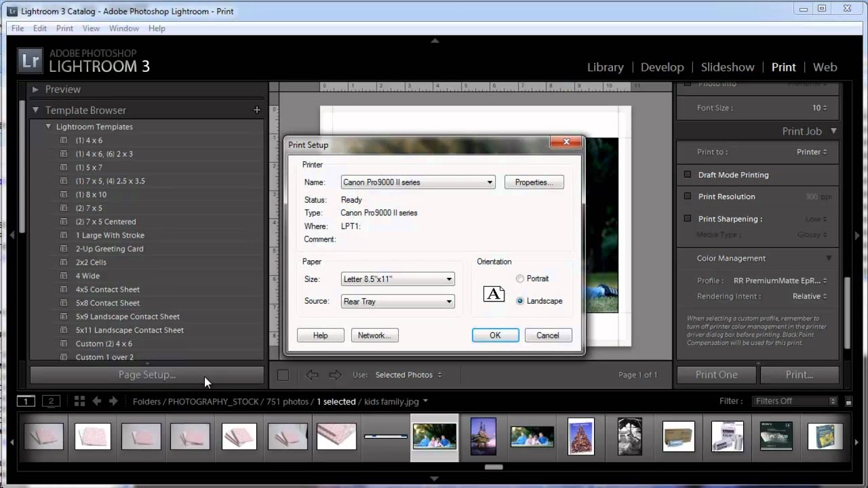
Task: Click Help button in Print Setup
Action: 320,335
